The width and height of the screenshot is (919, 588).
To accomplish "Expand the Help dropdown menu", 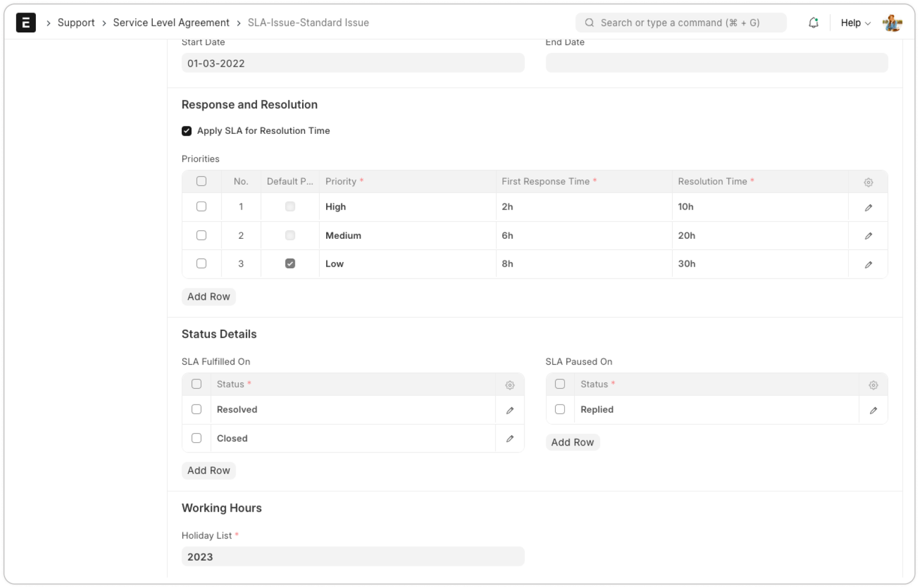I will [855, 23].
